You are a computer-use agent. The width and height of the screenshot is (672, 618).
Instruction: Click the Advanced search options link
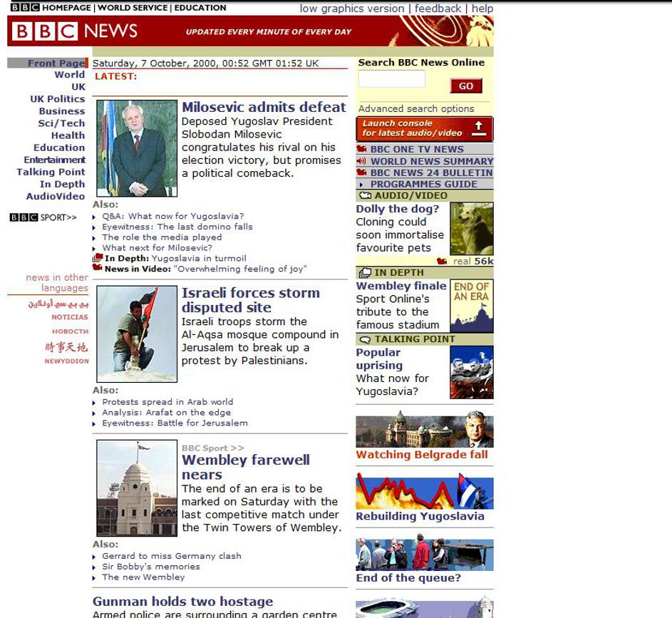tap(416, 109)
